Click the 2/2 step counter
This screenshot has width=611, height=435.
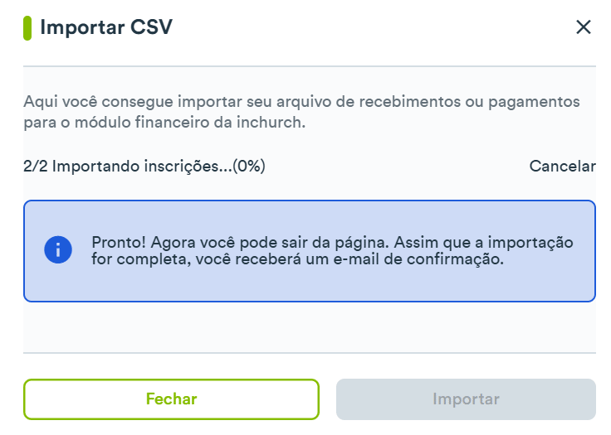[x=35, y=166]
